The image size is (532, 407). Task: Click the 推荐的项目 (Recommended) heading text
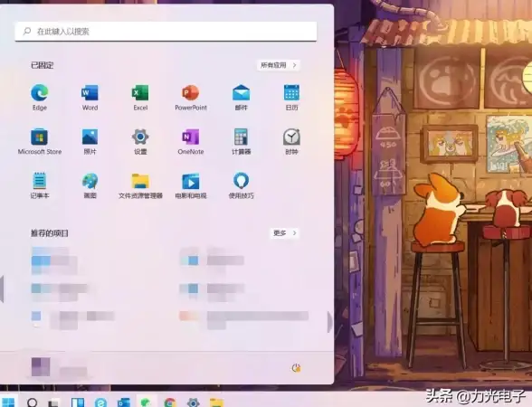[x=50, y=233]
